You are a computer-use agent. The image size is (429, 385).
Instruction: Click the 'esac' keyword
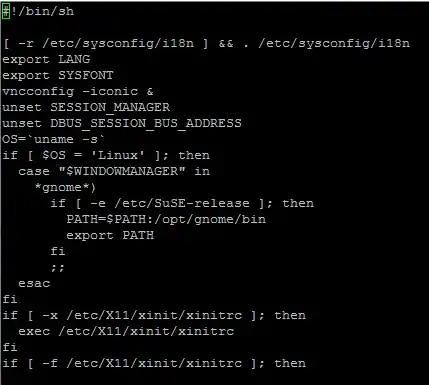[x=34, y=284]
